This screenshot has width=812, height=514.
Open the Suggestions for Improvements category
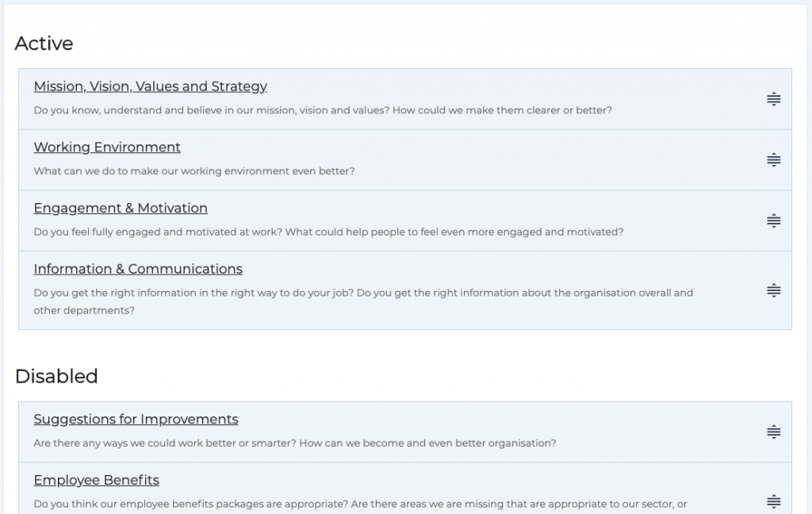[136, 420]
